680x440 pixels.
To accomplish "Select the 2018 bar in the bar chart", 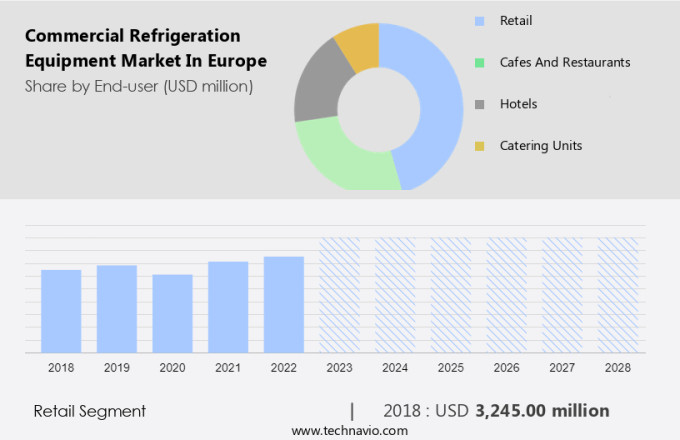I will pos(61,311).
